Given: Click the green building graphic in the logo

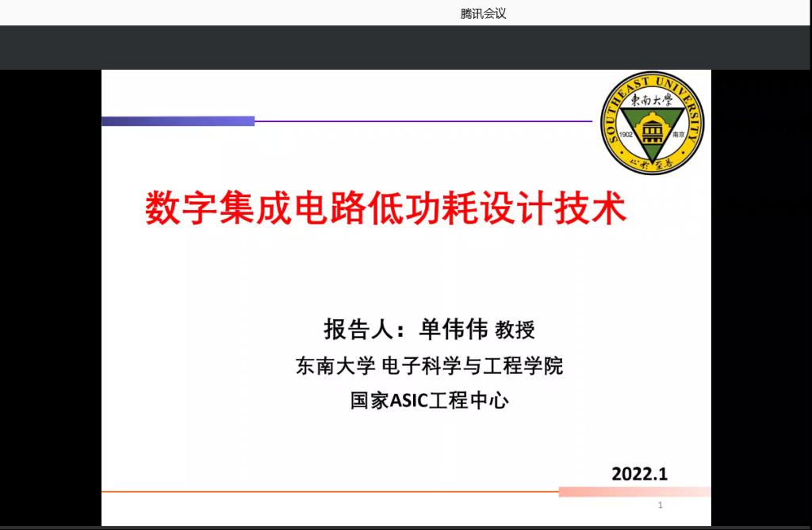Looking at the screenshot, I should (652, 125).
